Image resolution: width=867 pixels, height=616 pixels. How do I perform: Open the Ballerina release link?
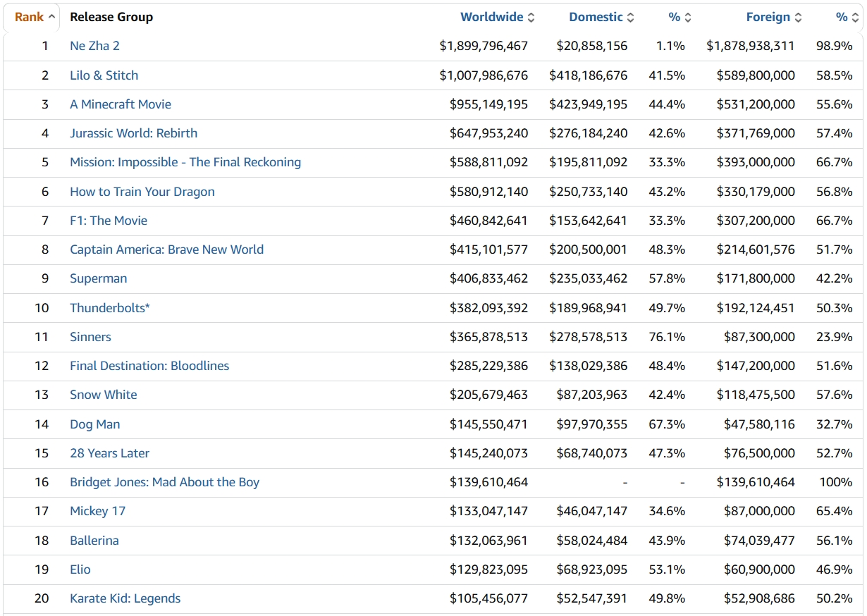(94, 541)
